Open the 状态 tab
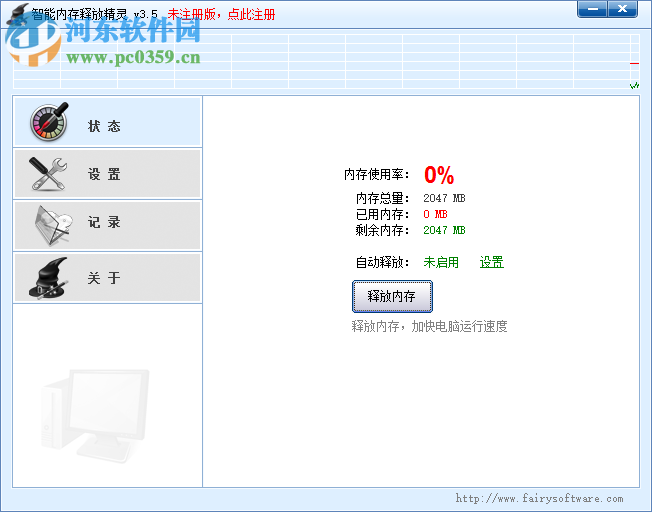 (x=107, y=122)
